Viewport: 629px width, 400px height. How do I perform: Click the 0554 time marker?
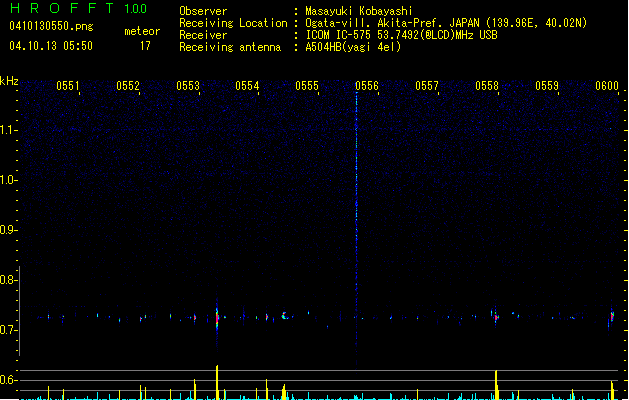point(247,86)
